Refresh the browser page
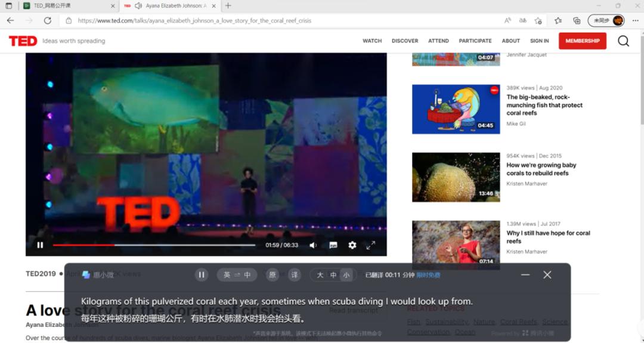This screenshot has width=644, height=343. click(48, 20)
